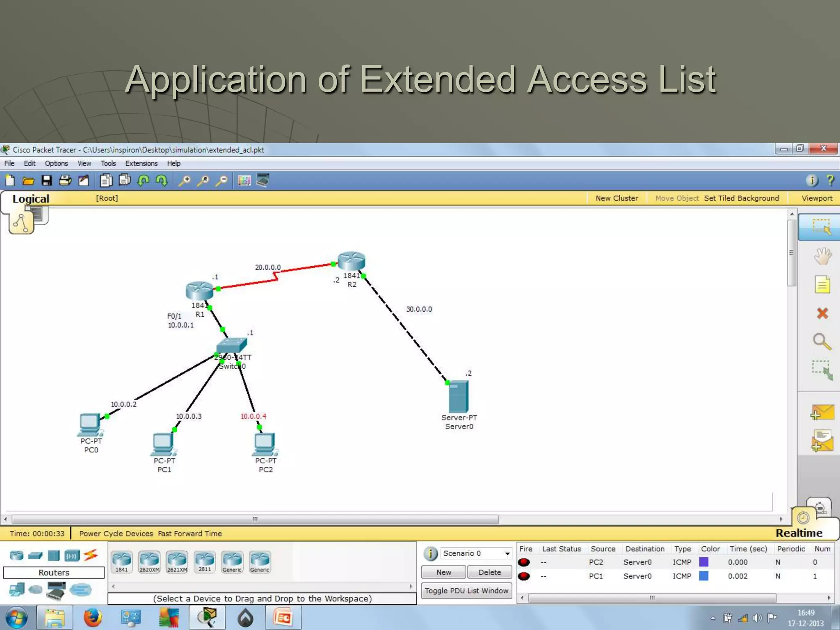This screenshot has height=630, width=840.
Task: Click the workspace horizontal scrollbar
Action: point(255,519)
